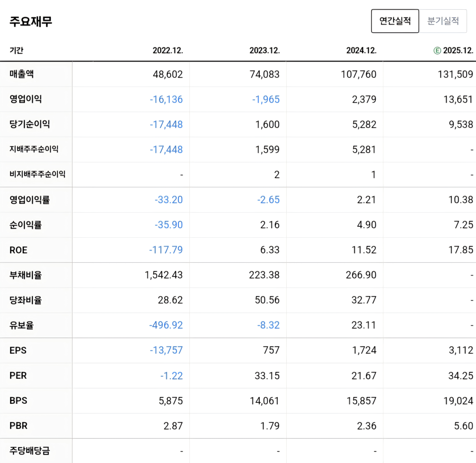
Task: Switch to the 연간실적 tab
Action: tap(395, 21)
